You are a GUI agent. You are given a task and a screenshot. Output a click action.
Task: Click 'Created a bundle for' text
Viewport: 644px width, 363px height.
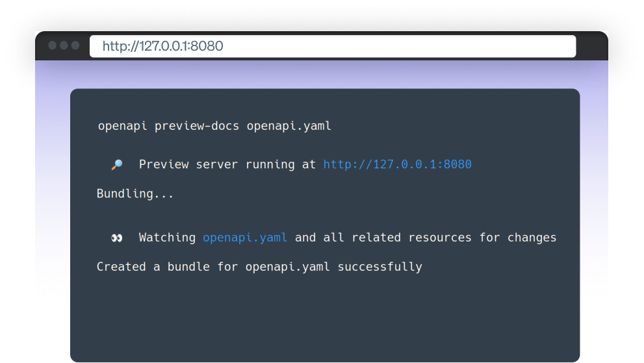point(168,267)
